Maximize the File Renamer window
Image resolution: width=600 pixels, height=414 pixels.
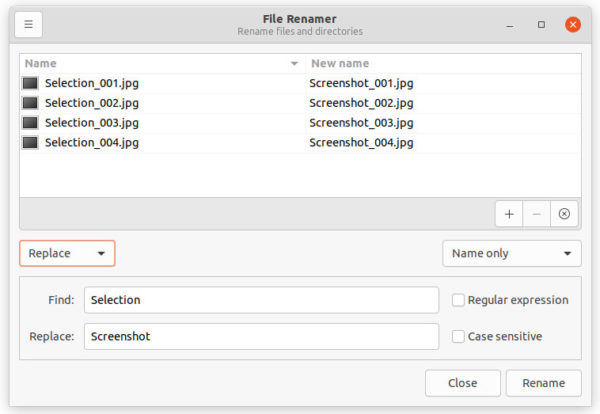pos(541,25)
